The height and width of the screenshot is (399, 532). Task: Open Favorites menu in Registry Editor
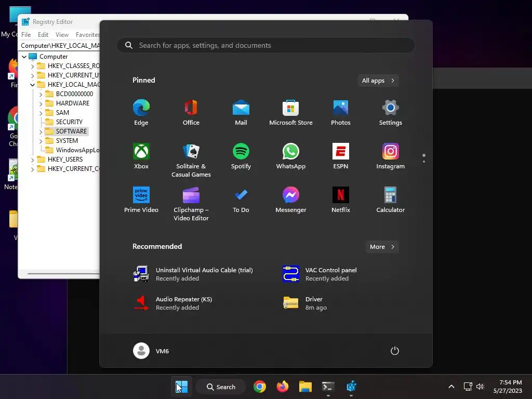87,35
